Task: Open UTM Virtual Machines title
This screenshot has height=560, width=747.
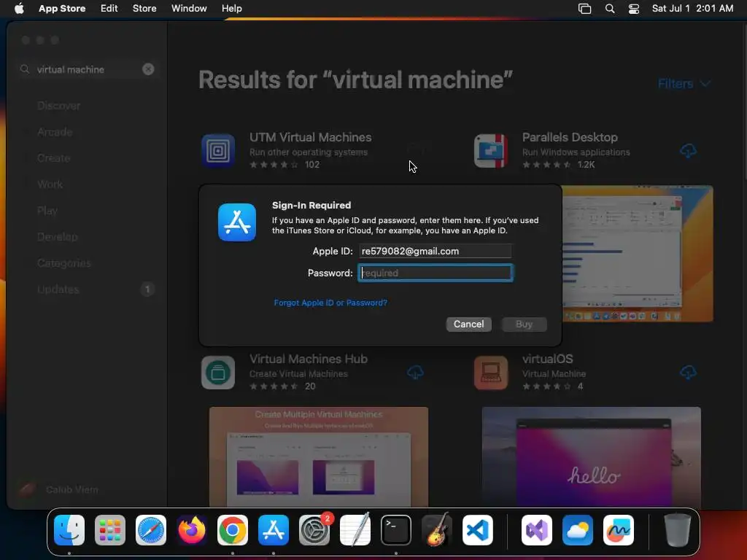Action: pos(311,137)
